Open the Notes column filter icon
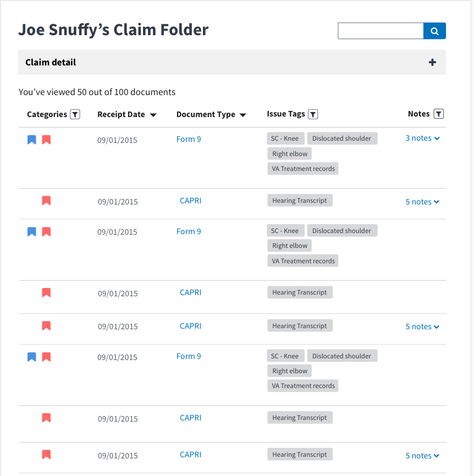 click(x=438, y=114)
